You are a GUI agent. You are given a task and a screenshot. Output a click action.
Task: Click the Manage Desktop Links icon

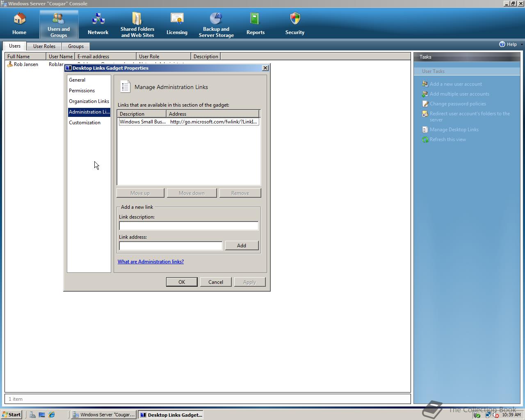click(425, 130)
